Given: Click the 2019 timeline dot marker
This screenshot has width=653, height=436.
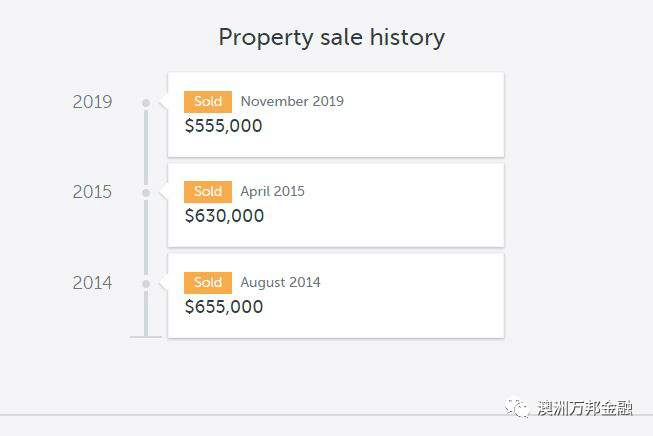Looking at the screenshot, I should (x=146, y=102).
